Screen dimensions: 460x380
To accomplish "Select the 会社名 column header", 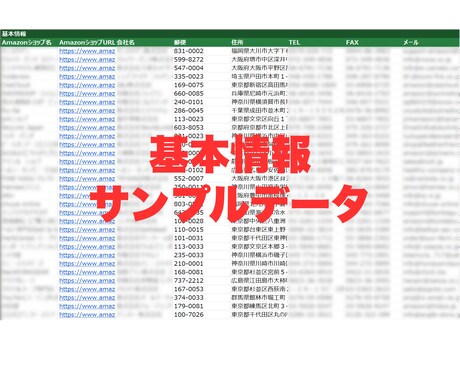I will pyautogui.click(x=126, y=42).
